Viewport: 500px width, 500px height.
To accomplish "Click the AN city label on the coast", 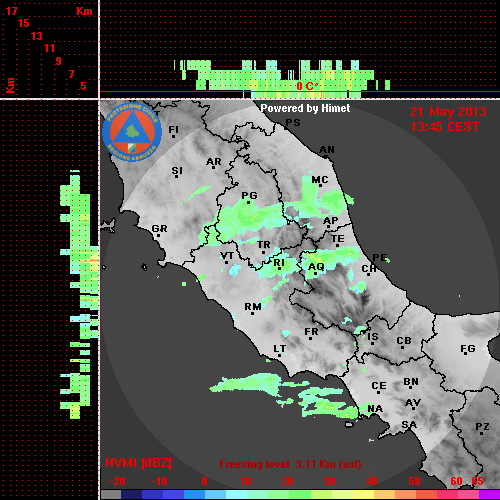I will pos(327,150).
